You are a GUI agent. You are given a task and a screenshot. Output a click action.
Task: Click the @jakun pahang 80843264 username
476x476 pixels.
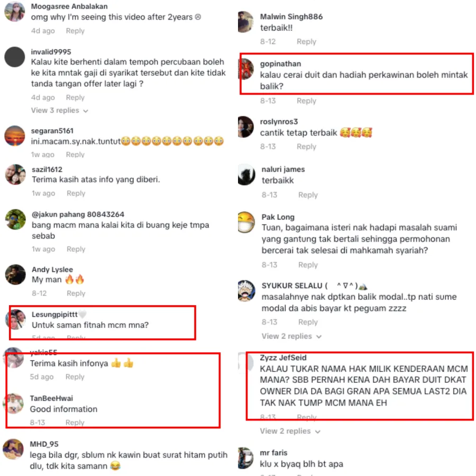78,214
